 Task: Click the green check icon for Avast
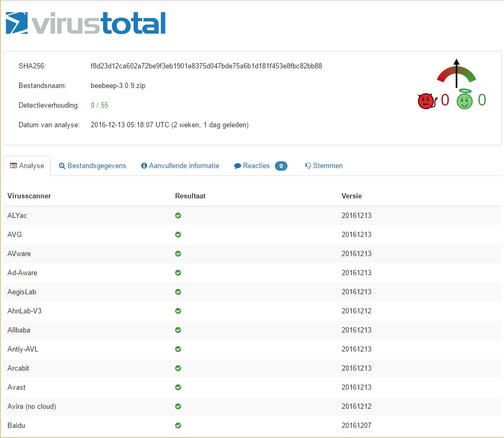pyautogui.click(x=178, y=387)
